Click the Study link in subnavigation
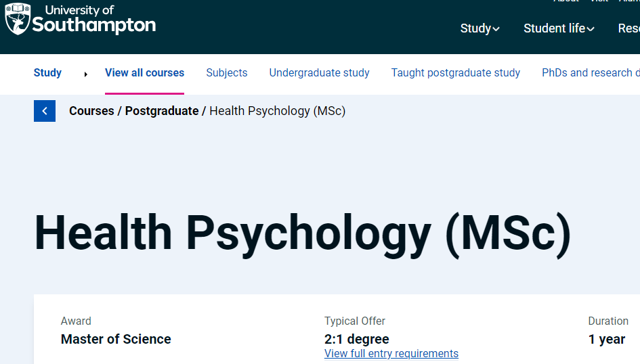 (x=47, y=72)
